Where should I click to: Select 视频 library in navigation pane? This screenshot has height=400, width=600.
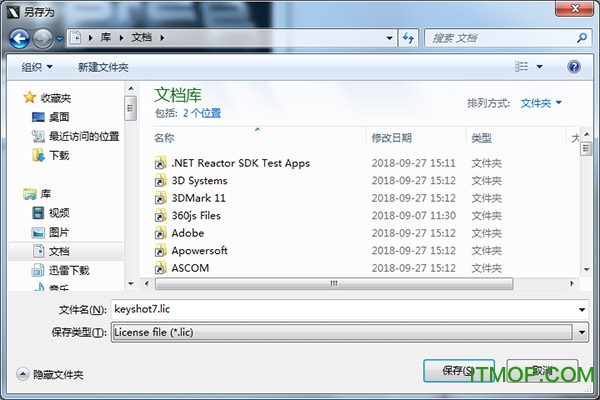click(59, 212)
